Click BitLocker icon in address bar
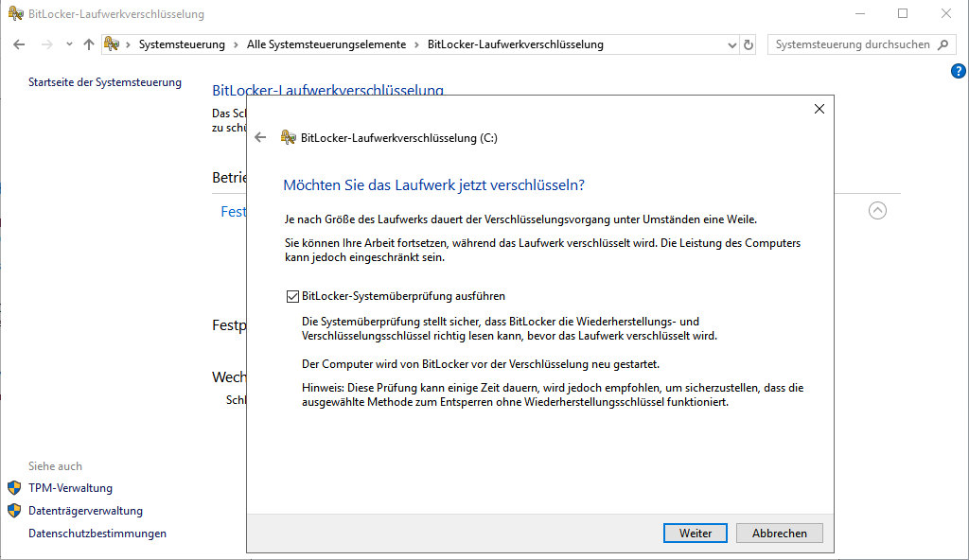969x560 pixels. pyautogui.click(x=112, y=44)
